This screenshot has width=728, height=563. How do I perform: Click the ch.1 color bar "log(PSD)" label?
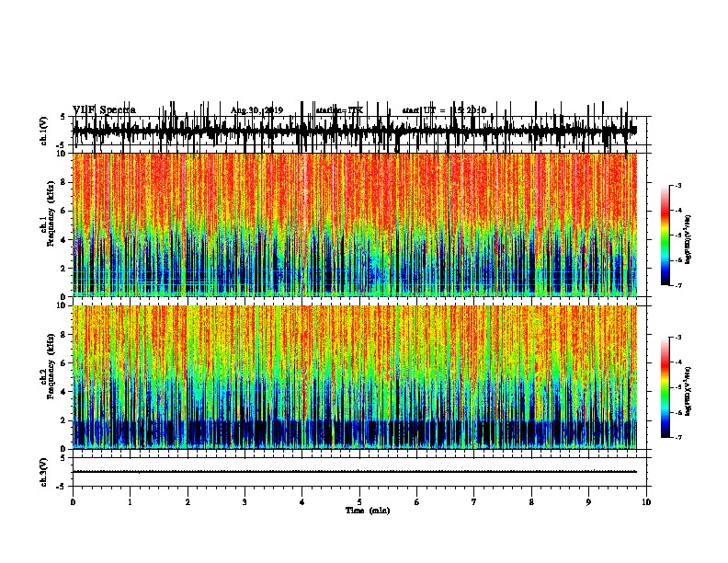tap(688, 239)
